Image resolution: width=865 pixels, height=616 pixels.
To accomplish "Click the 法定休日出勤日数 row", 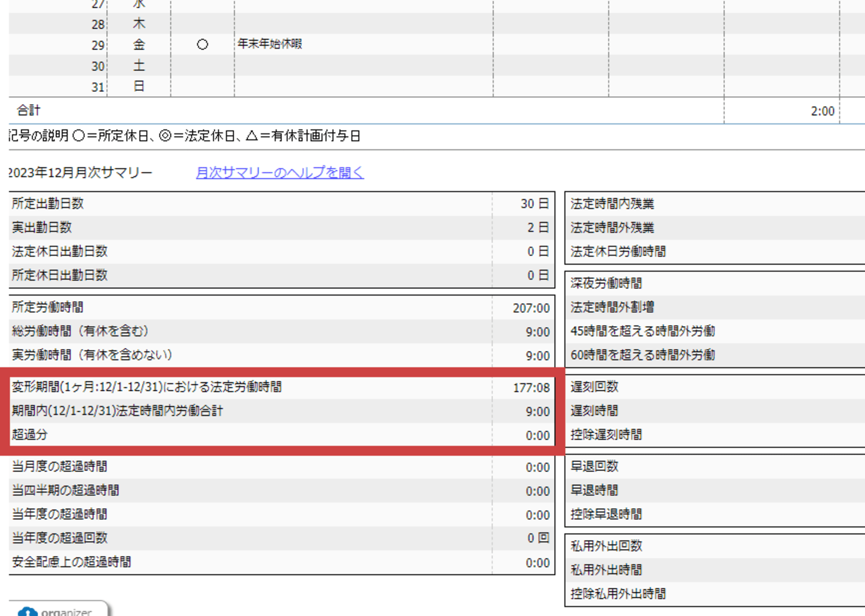I will 277,251.
